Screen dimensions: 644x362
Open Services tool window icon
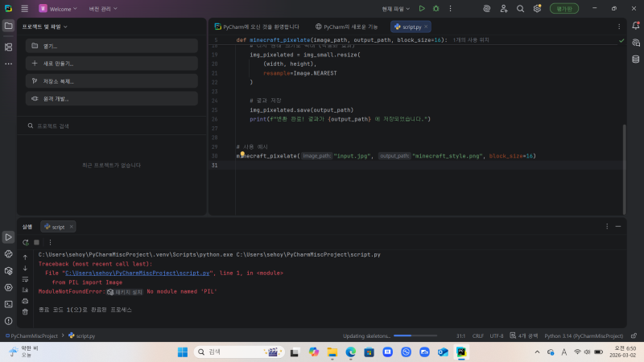pyautogui.click(x=8, y=288)
